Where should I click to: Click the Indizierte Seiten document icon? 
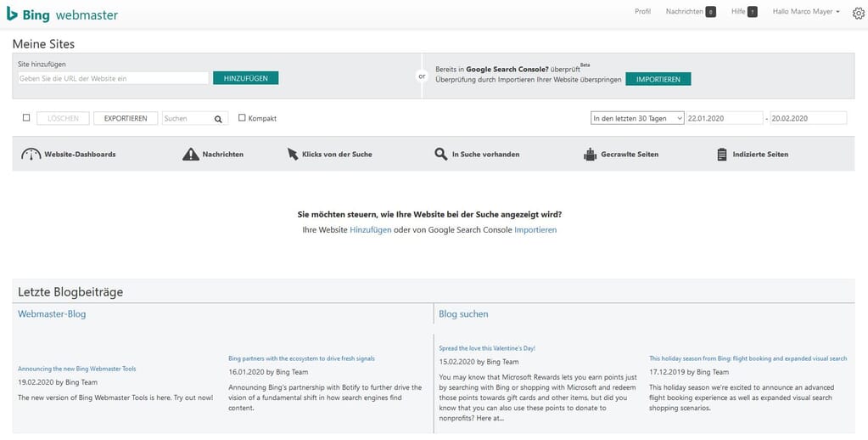pos(722,154)
